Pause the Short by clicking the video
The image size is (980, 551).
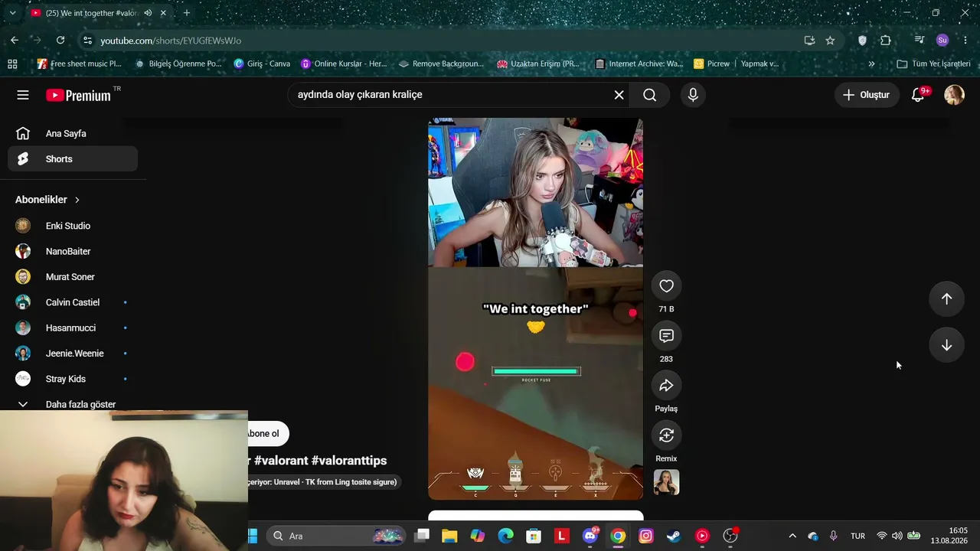[535, 308]
